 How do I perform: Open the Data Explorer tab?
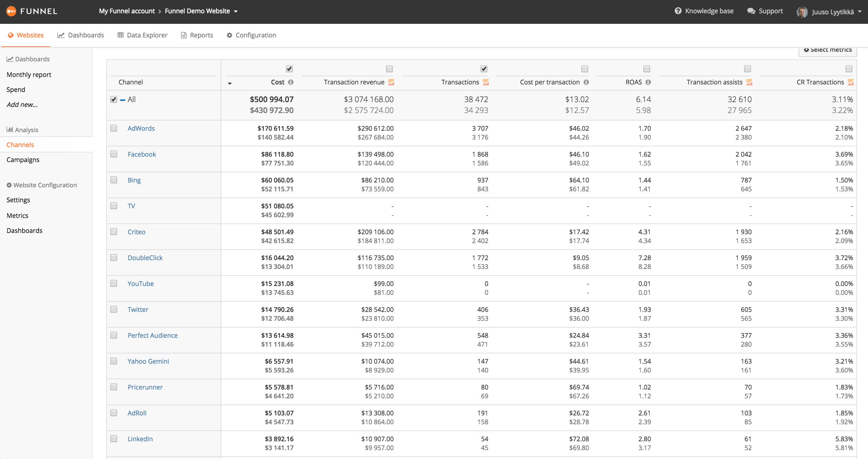click(x=142, y=35)
